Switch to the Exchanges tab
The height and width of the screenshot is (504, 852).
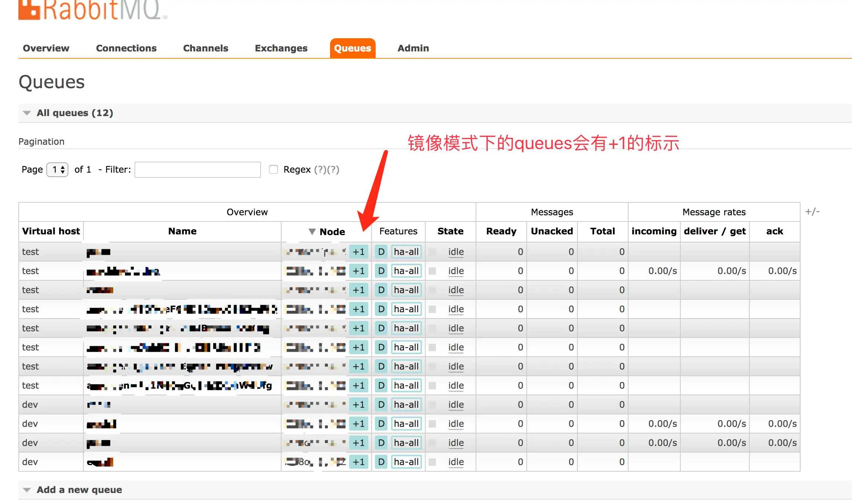click(281, 48)
